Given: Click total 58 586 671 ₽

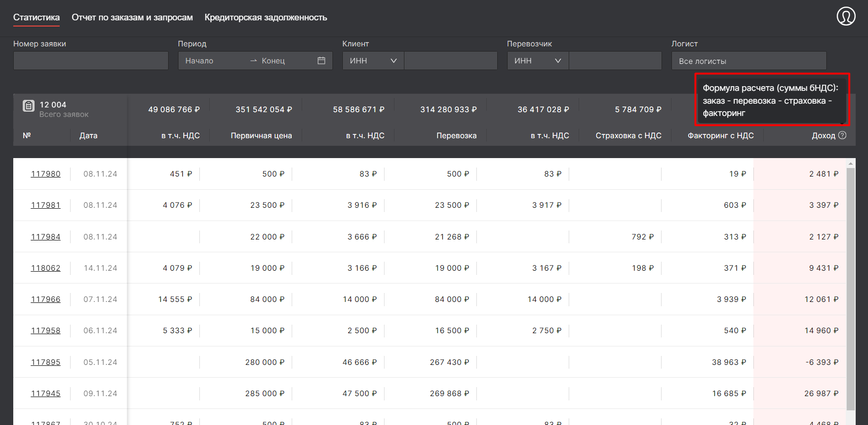Looking at the screenshot, I should [358, 109].
